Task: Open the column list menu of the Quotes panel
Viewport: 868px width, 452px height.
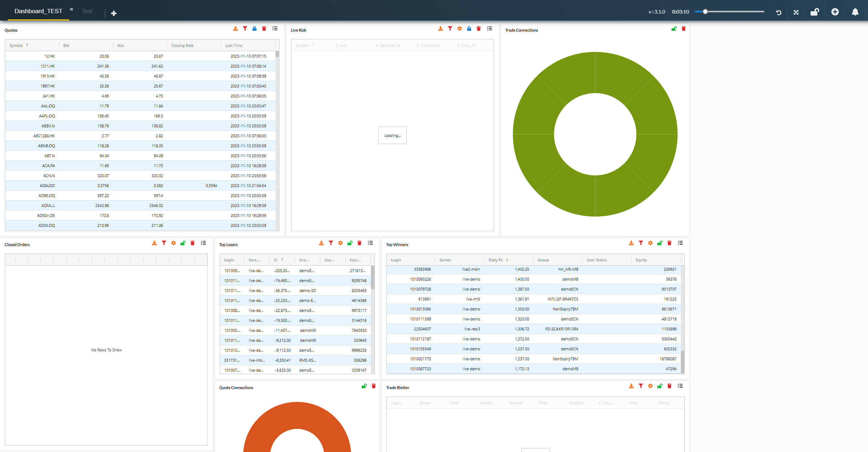Action: click(275, 29)
